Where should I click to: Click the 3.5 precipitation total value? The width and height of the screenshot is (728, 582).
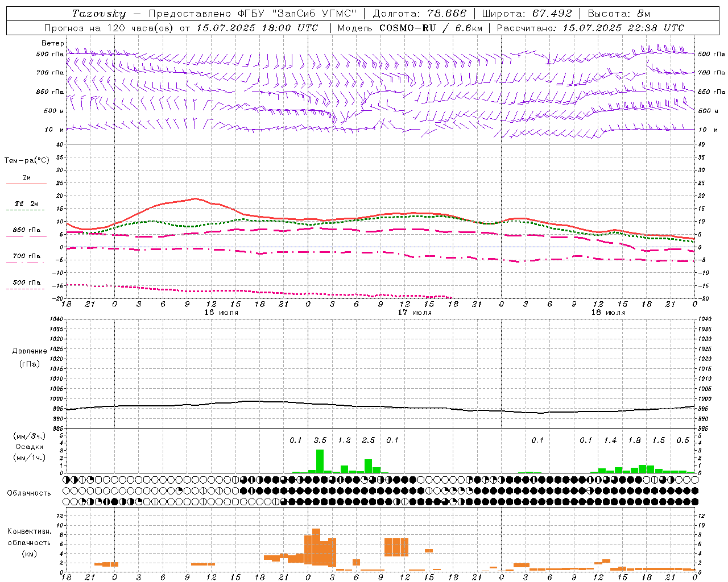320,440
